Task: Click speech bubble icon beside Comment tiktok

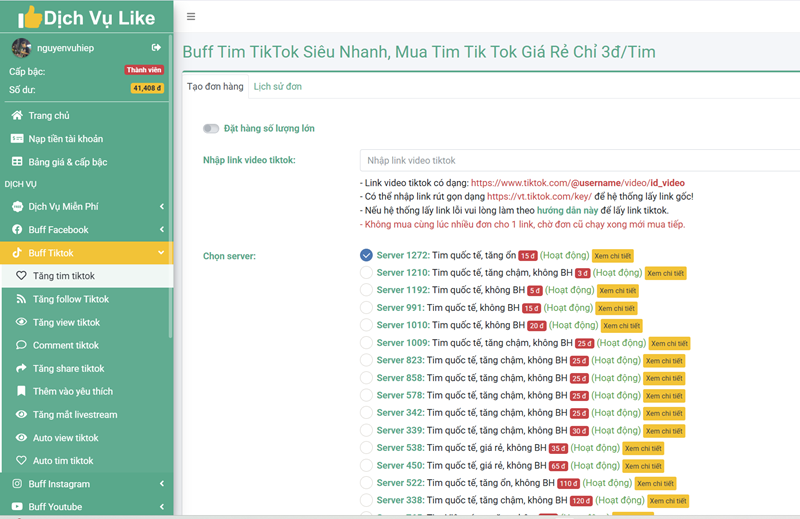Action: [21, 345]
